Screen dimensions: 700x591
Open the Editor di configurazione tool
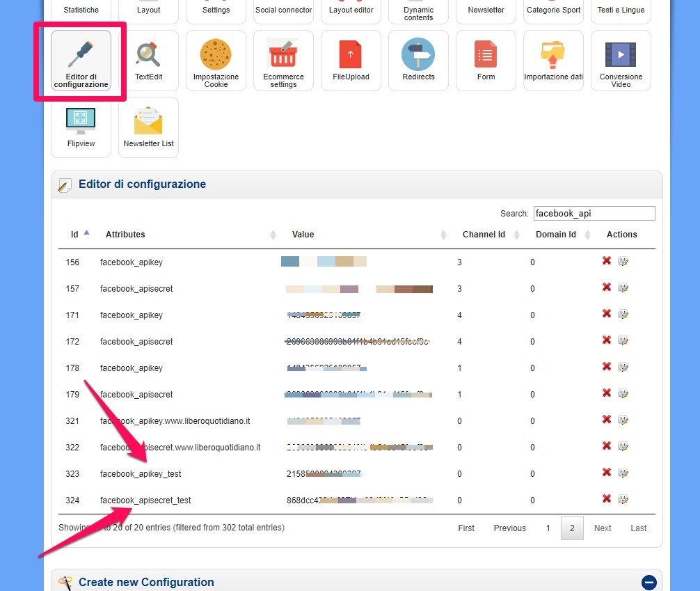(x=81, y=61)
